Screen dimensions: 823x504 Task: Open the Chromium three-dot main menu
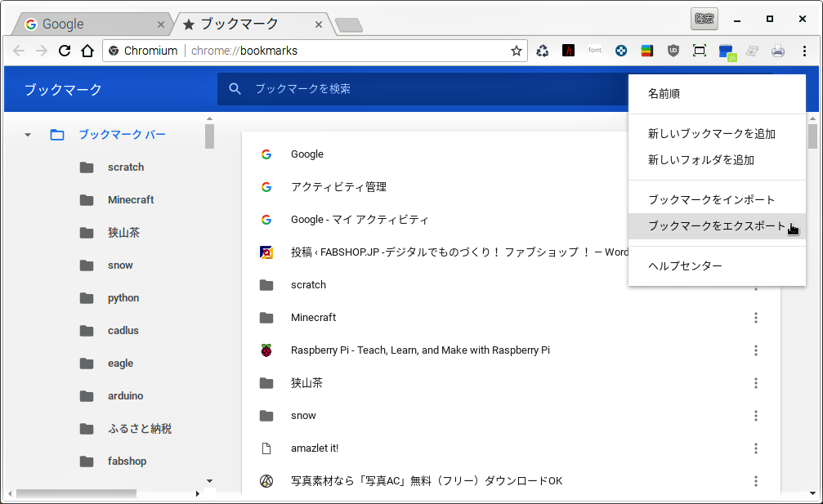(x=804, y=51)
